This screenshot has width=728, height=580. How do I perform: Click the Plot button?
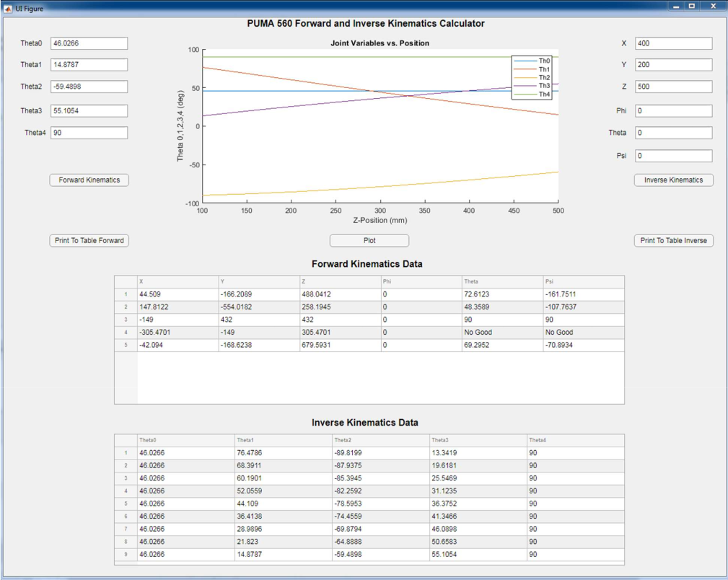[369, 240]
